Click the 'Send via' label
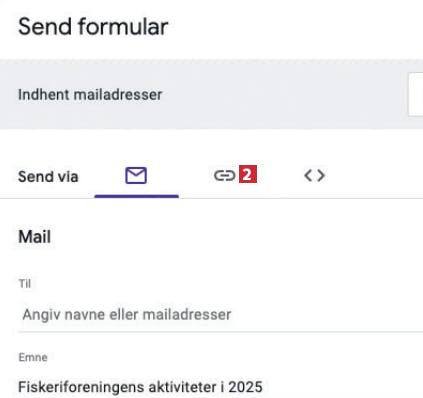The image size is (423, 398). (x=48, y=177)
